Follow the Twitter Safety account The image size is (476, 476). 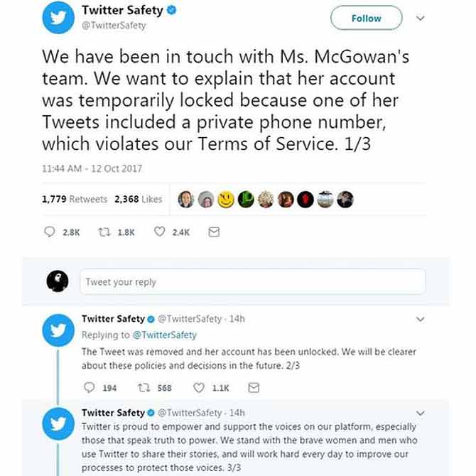[366, 18]
